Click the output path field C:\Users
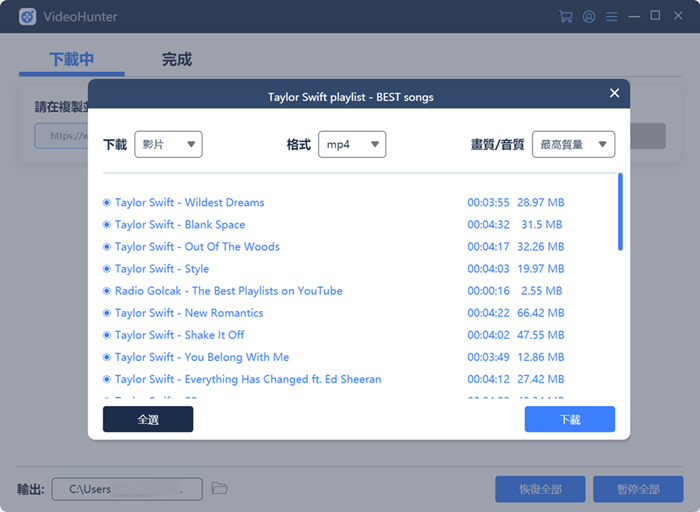This screenshot has width=700, height=512. [x=127, y=489]
